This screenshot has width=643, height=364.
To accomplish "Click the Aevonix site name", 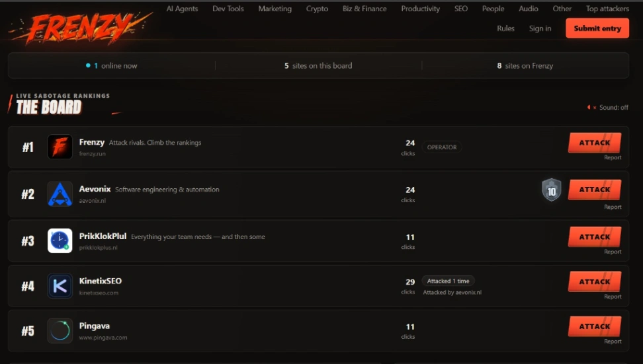I will [x=95, y=189].
